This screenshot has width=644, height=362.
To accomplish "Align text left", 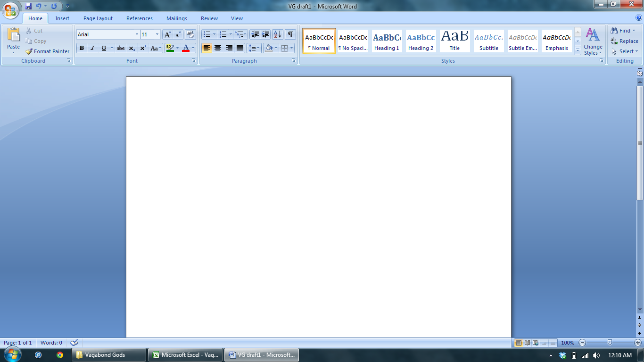I will tap(206, 48).
